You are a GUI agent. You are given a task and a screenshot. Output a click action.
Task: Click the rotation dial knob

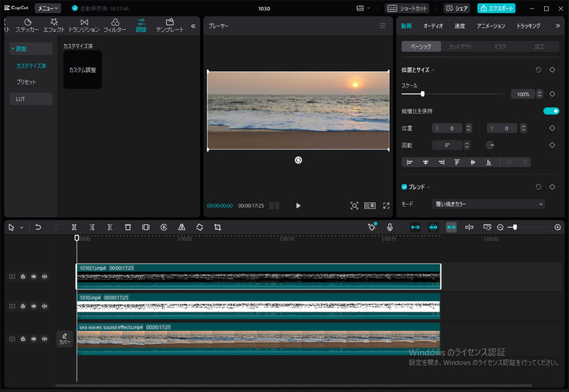(x=490, y=145)
